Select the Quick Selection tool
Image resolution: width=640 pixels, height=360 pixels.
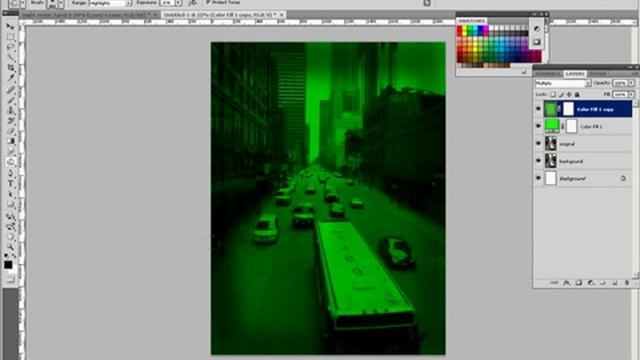[x=11, y=58]
